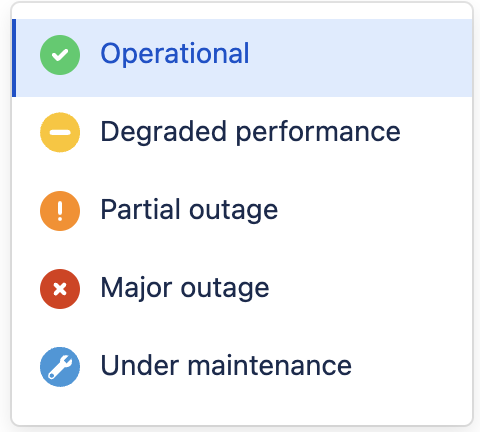Click the "Major outage" text label
The height and width of the screenshot is (432, 480).
[185, 289]
